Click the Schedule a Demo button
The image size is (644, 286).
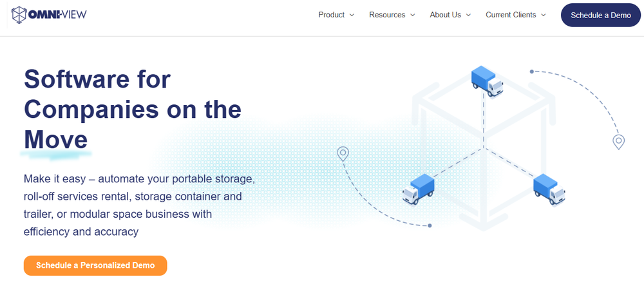point(600,15)
